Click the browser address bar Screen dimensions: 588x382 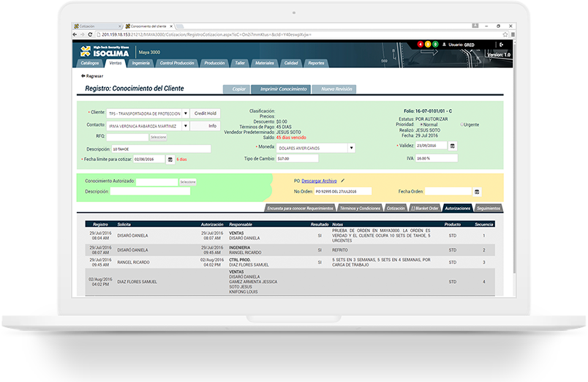298,34
